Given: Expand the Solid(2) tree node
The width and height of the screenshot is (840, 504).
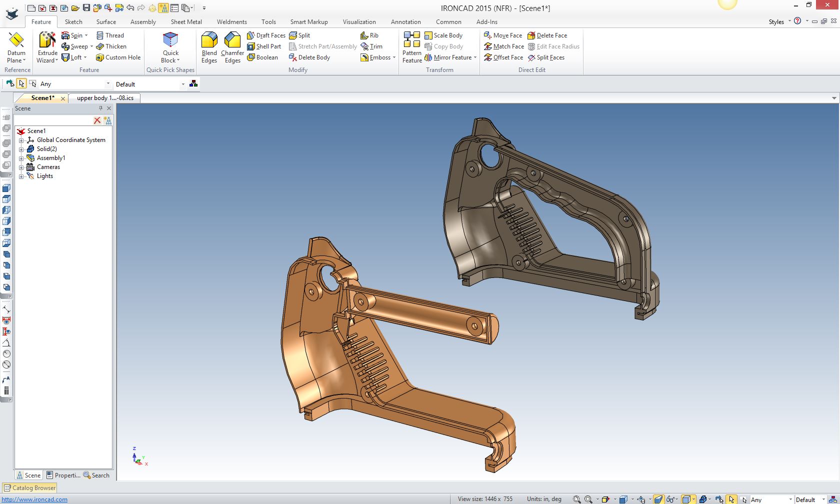Looking at the screenshot, I should pos(21,149).
